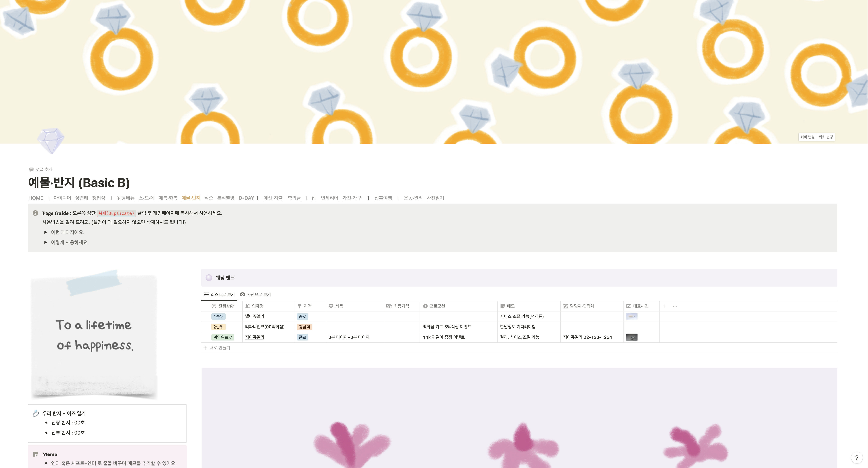Click the 대표사진 column image icon
Screen dimensions: 868x468
click(x=629, y=306)
